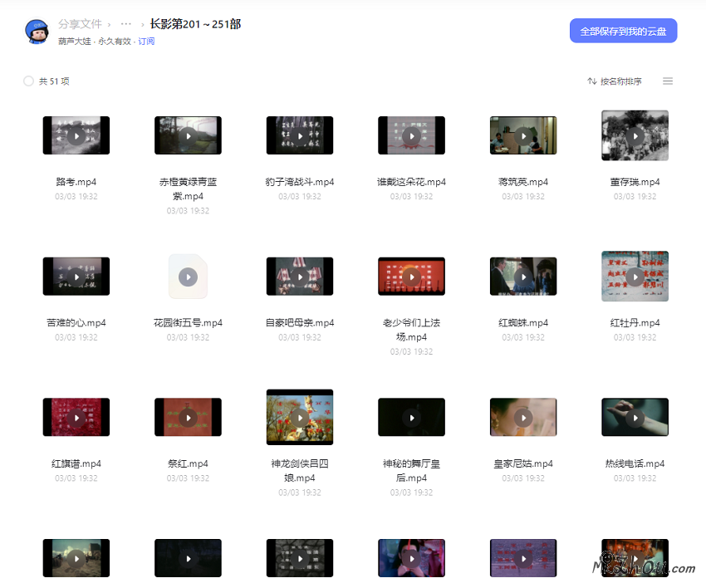
Task: Click the play icon on 花园街五号.mp4
Action: [188, 276]
